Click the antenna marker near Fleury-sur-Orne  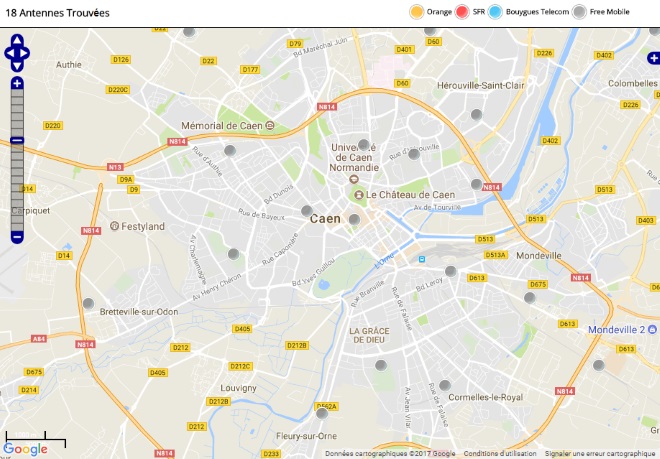(322, 413)
